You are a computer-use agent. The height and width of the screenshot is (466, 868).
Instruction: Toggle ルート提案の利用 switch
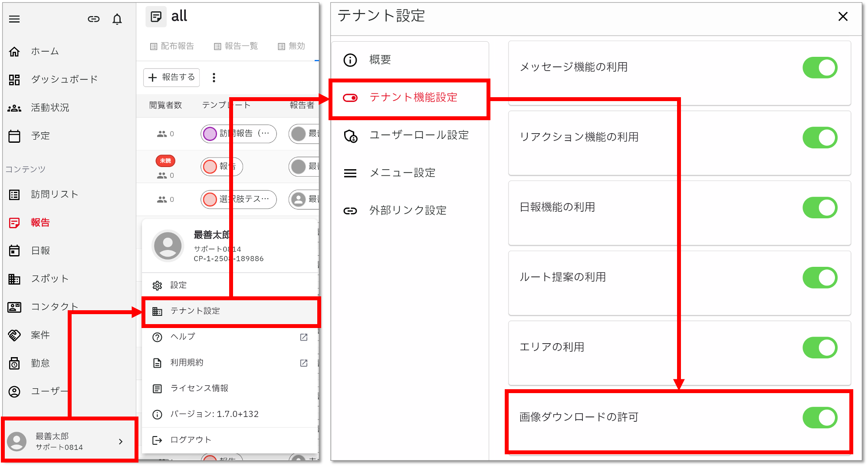pyautogui.click(x=819, y=278)
